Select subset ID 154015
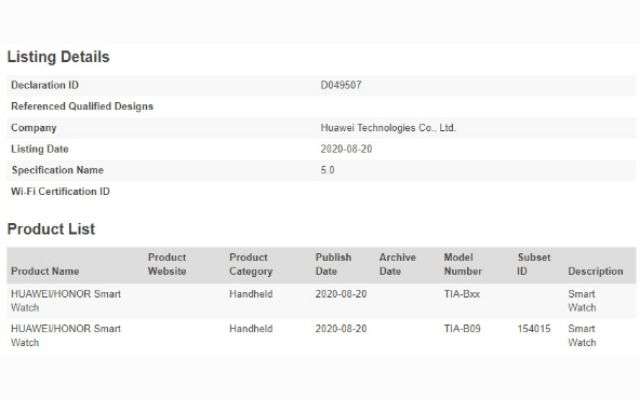Viewport: 640px width, 400px height. click(x=534, y=329)
